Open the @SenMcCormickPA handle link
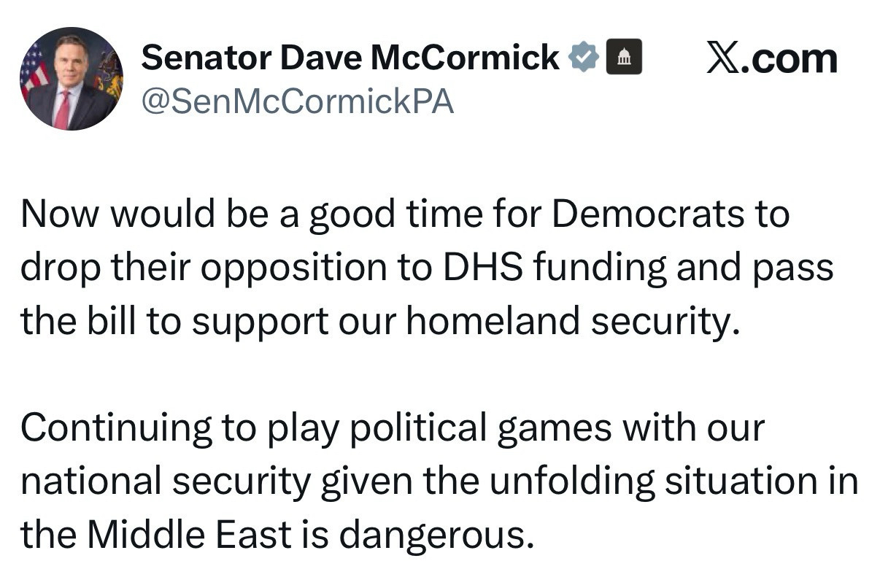The image size is (880, 588). (x=297, y=101)
